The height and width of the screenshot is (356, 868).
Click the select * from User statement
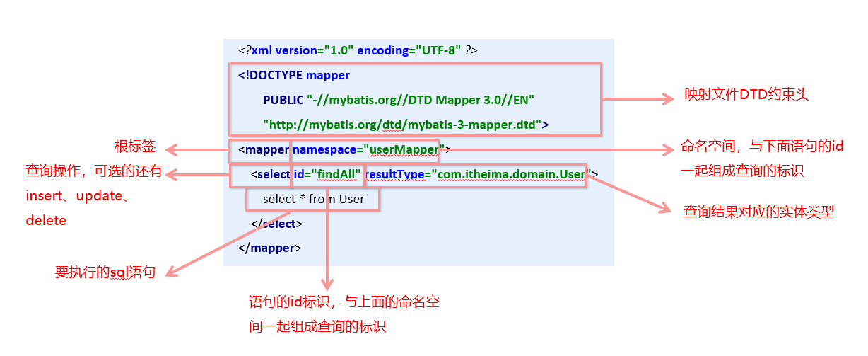click(x=313, y=199)
